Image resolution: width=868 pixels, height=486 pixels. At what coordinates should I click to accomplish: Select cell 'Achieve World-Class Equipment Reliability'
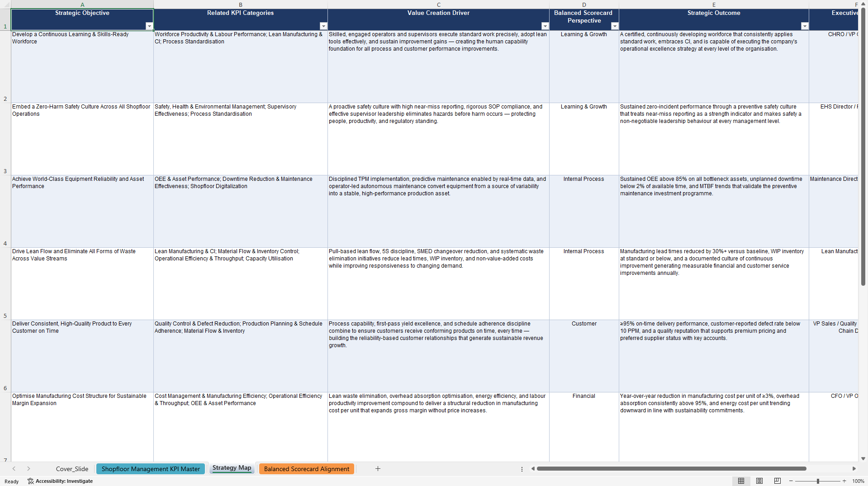[82, 211]
